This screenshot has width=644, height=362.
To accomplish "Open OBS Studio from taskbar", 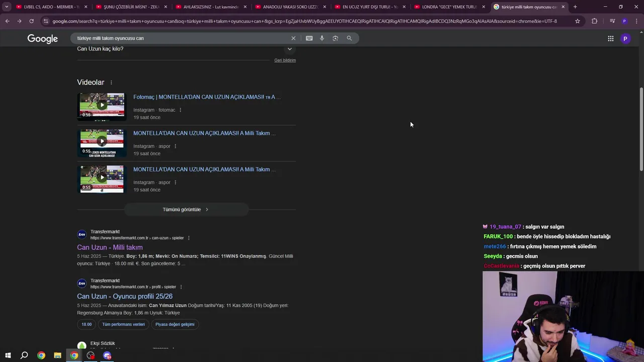I will coord(91,355).
